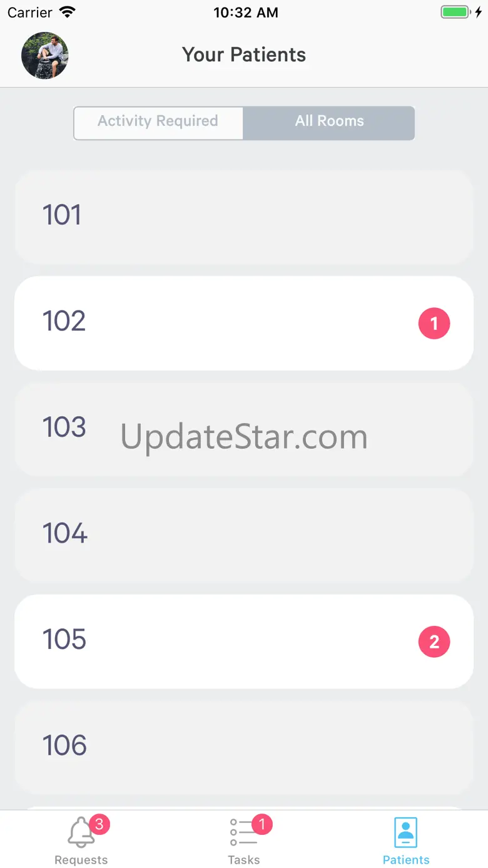
Task: Switch to Activity Required filter
Action: pos(158,123)
